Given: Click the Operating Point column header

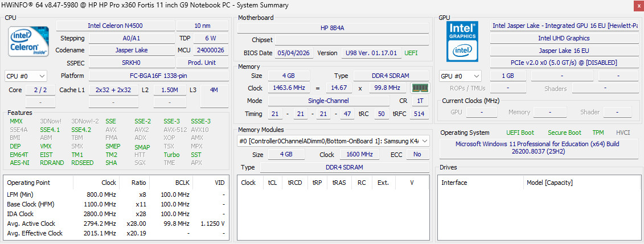Looking at the screenshot, I should coord(39,183).
